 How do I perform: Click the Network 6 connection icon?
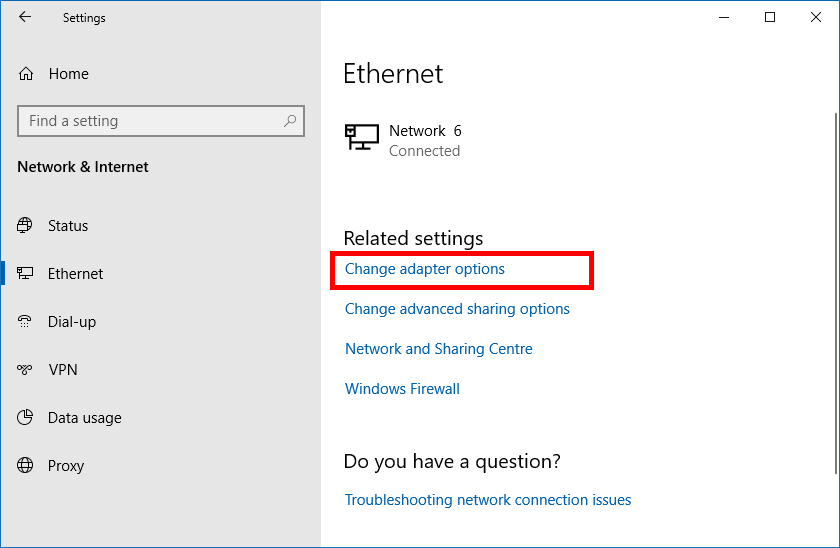point(361,138)
